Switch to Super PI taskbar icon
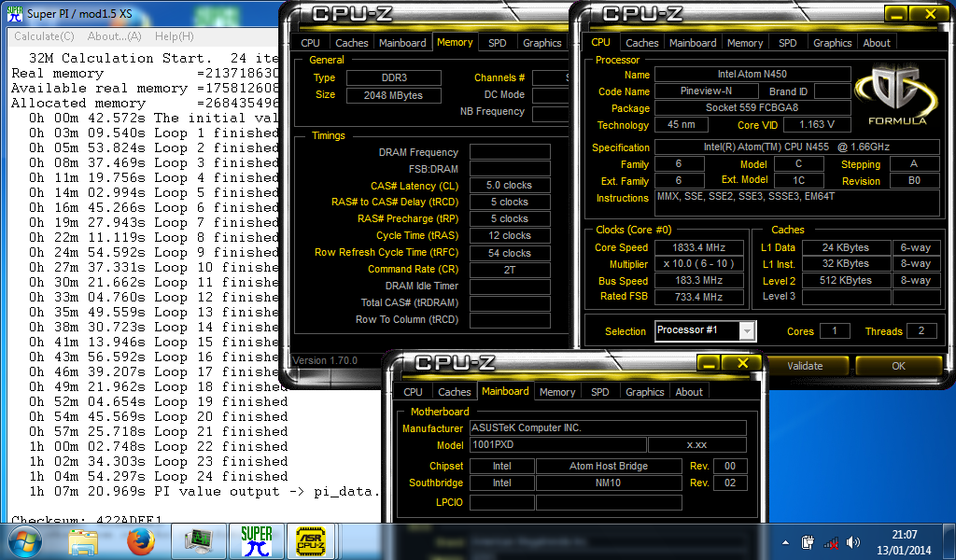 (x=256, y=541)
